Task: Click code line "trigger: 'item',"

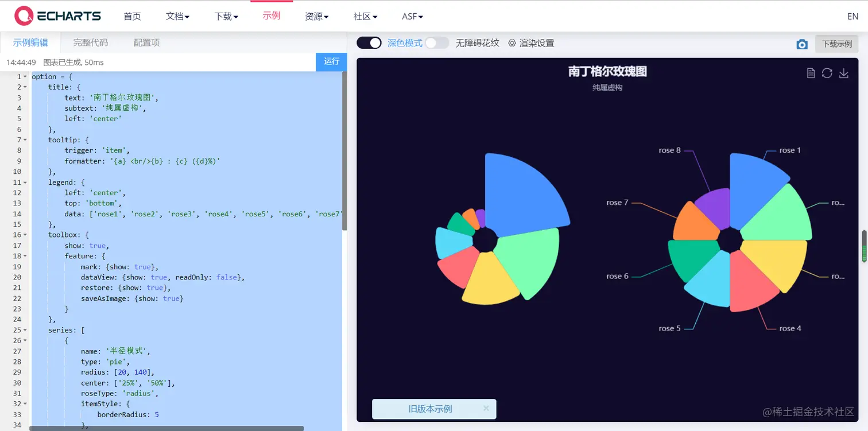Action: tap(98, 150)
